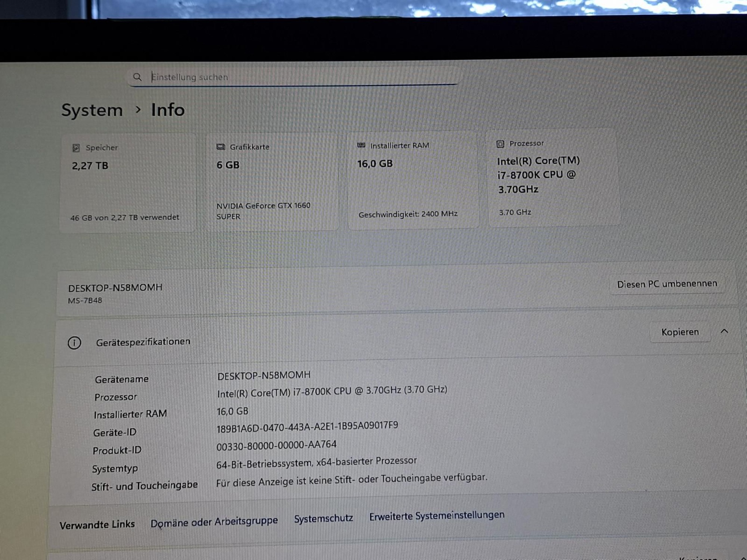Open Domäne oder Arbeitsgruppe link
This screenshot has width=747, height=560.
214,522
